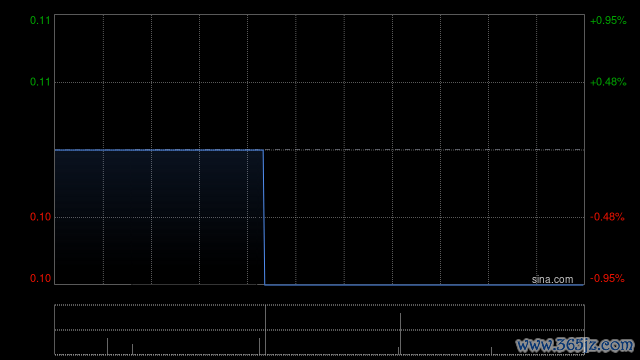Select the first small volume bar on the left
The image size is (640, 360).
(107, 347)
